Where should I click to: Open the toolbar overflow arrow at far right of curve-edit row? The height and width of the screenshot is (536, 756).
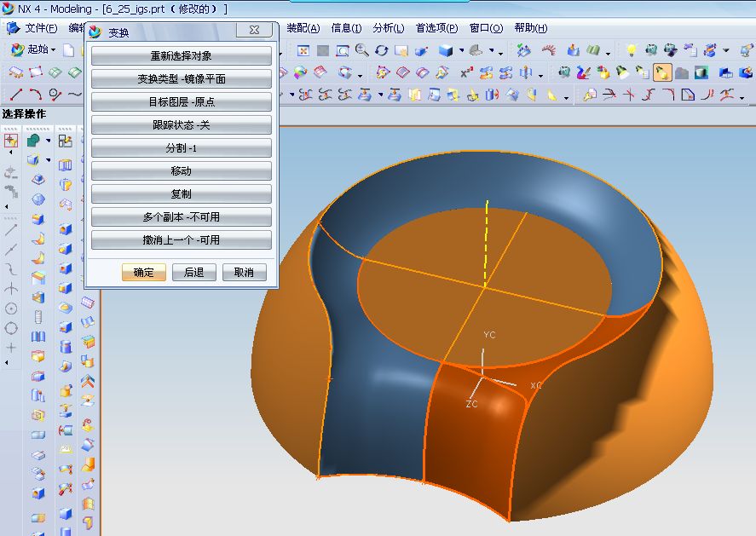pos(742,97)
